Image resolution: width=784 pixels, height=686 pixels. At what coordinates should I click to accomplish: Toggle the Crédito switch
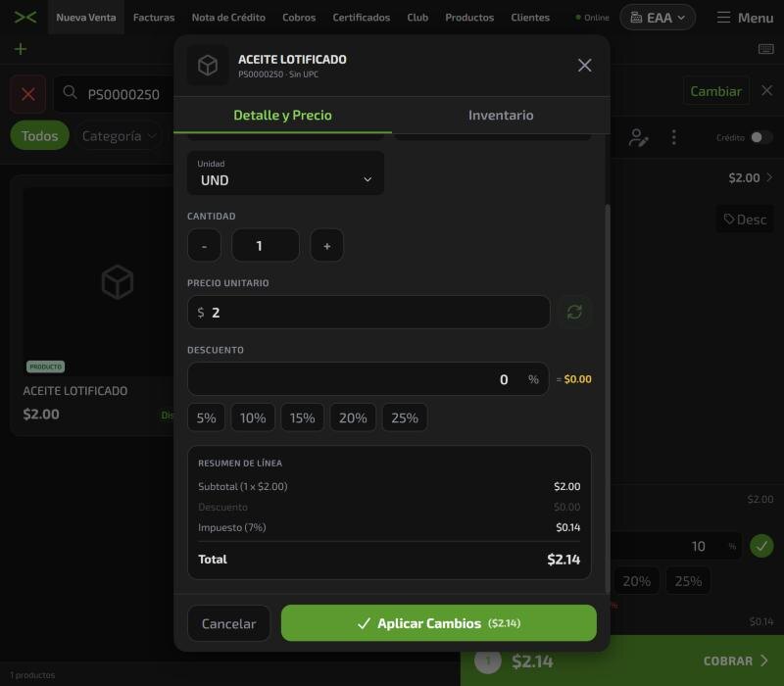[761, 137]
